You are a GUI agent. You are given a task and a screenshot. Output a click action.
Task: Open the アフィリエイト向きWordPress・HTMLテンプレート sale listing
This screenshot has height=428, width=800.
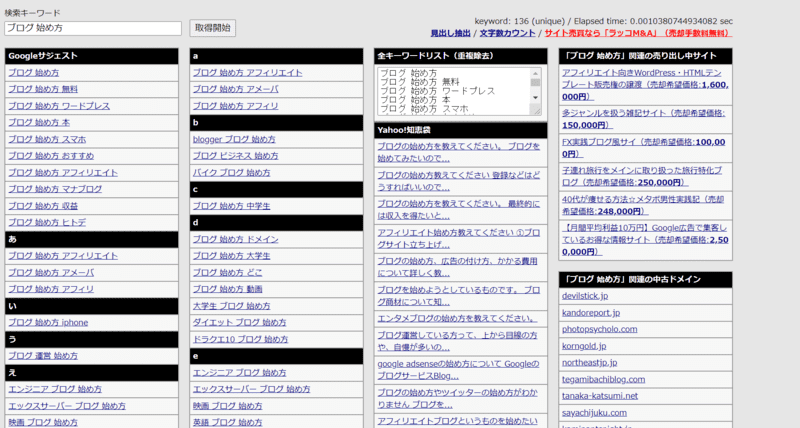[x=645, y=85]
